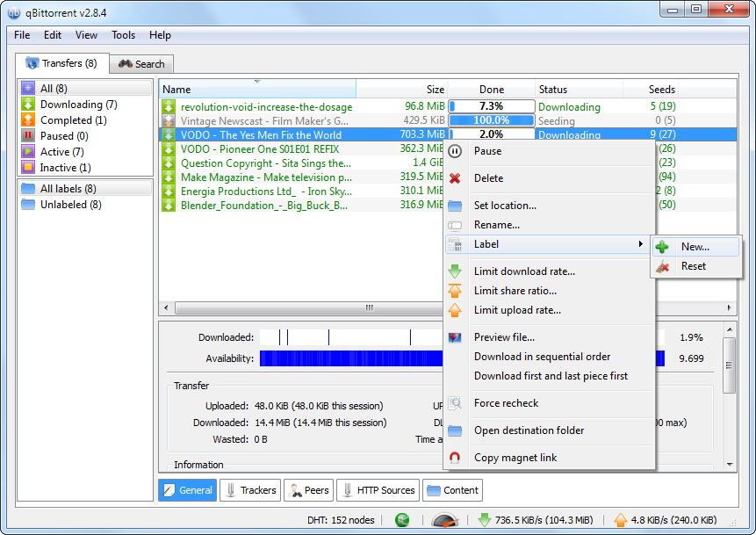Screen dimensions: 756x535
Task: Click the green plus New label icon
Action: click(x=663, y=247)
